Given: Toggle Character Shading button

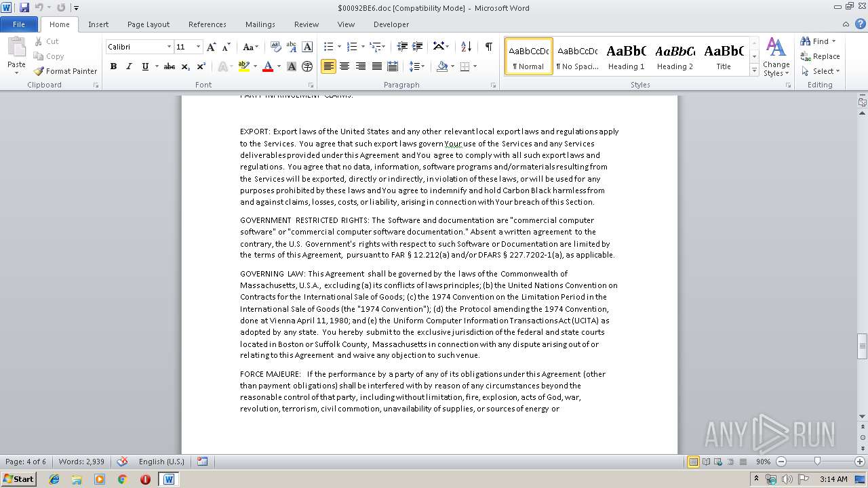Looking at the screenshot, I should coord(292,66).
